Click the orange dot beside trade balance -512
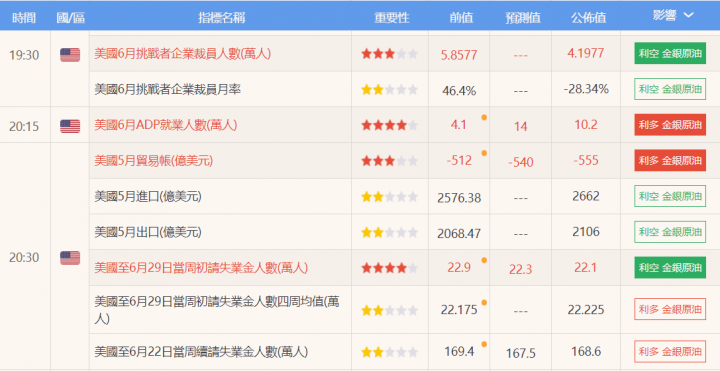Screen dimensions: 720x371 (484, 153)
